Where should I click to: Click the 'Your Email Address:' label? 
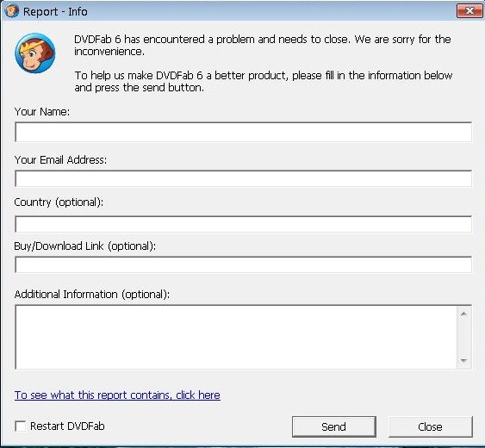[60, 160]
